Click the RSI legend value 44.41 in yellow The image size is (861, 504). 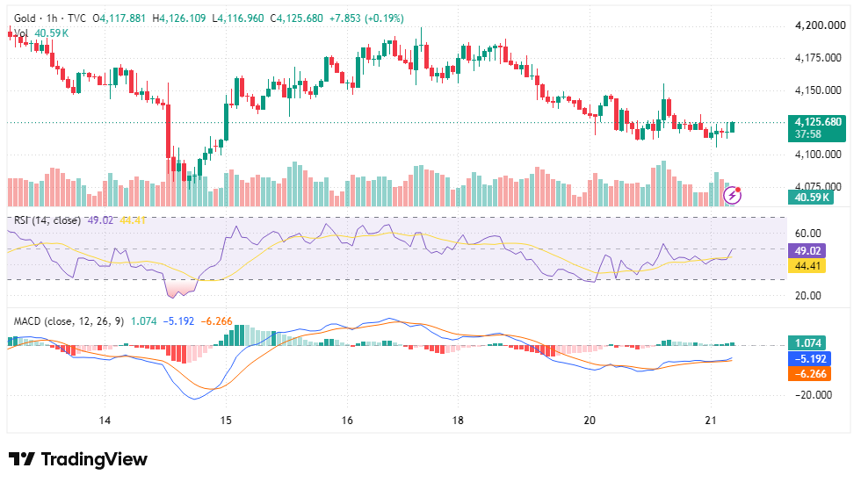(133, 220)
